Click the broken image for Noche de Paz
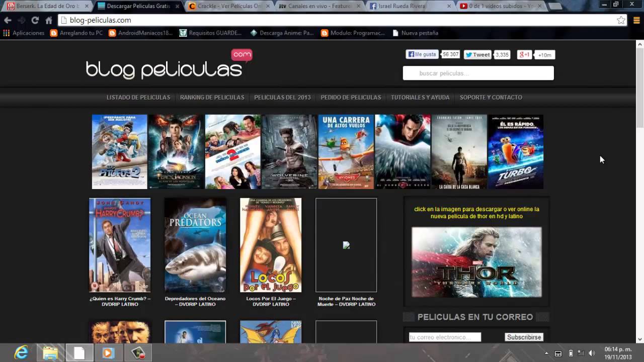The image size is (644, 362). pyautogui.click(x=346, y=245)
